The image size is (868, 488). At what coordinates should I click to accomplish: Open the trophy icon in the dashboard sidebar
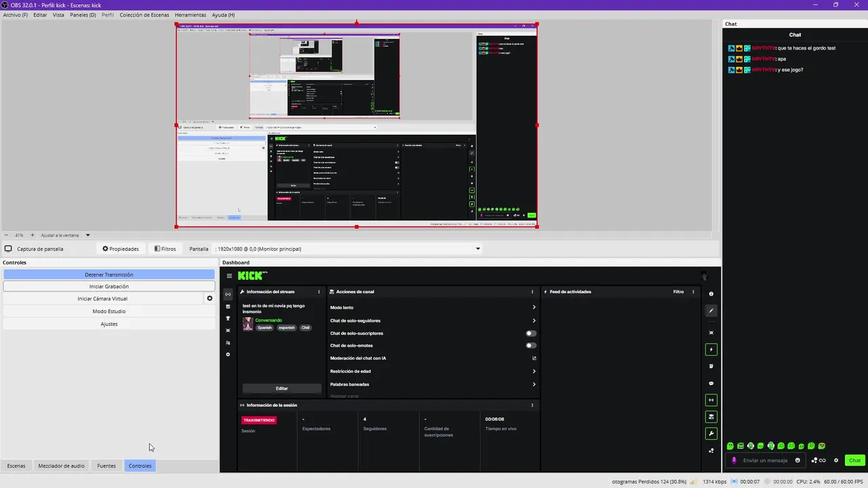click(x=228, y=319)
